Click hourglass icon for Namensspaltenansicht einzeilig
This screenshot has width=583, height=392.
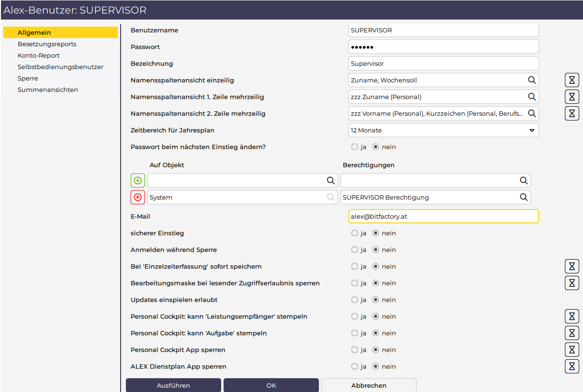pos(572,80)
